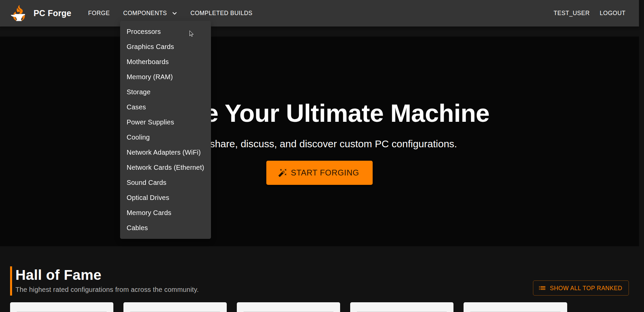The height and width of the screenshot is (312, 644).
Task: Go to Completed Builds page
Action: pyautogui.click(x=221, y=13)
